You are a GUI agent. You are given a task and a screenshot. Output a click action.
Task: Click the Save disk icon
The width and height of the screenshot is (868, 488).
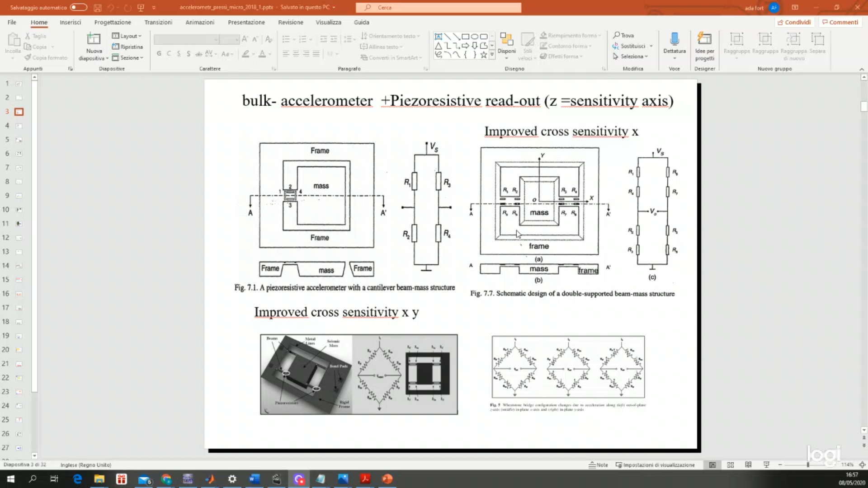click(x=97, y=8)
